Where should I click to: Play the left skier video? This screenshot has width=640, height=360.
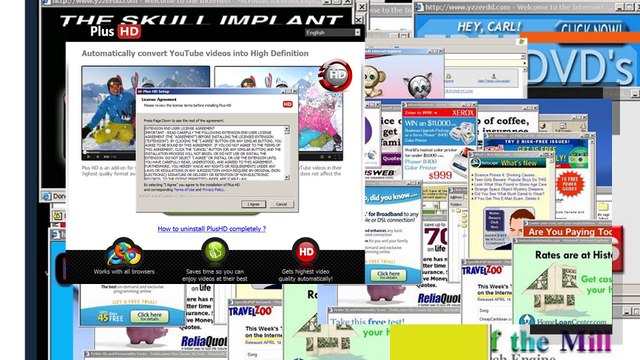pyautogui.click(x=89, y=156)
